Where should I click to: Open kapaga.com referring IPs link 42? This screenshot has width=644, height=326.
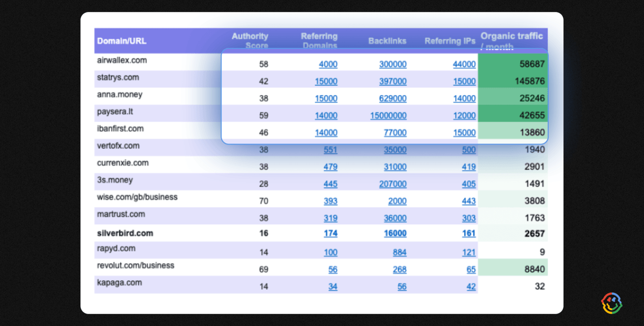tap(471, 287)
